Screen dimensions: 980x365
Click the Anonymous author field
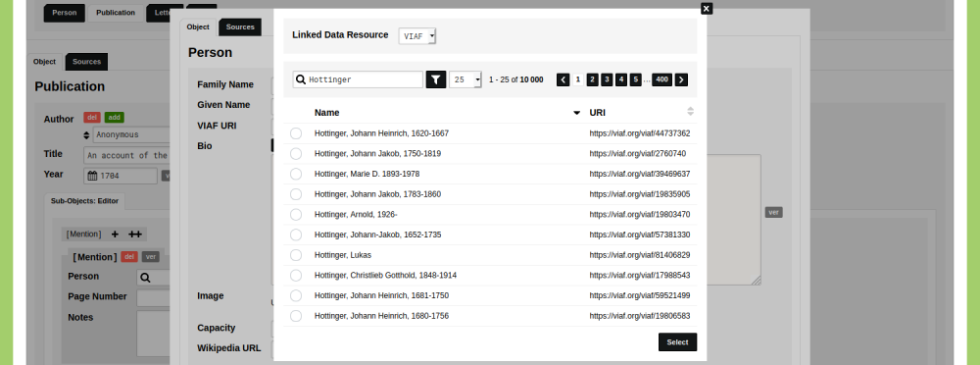tap(131, 134)
